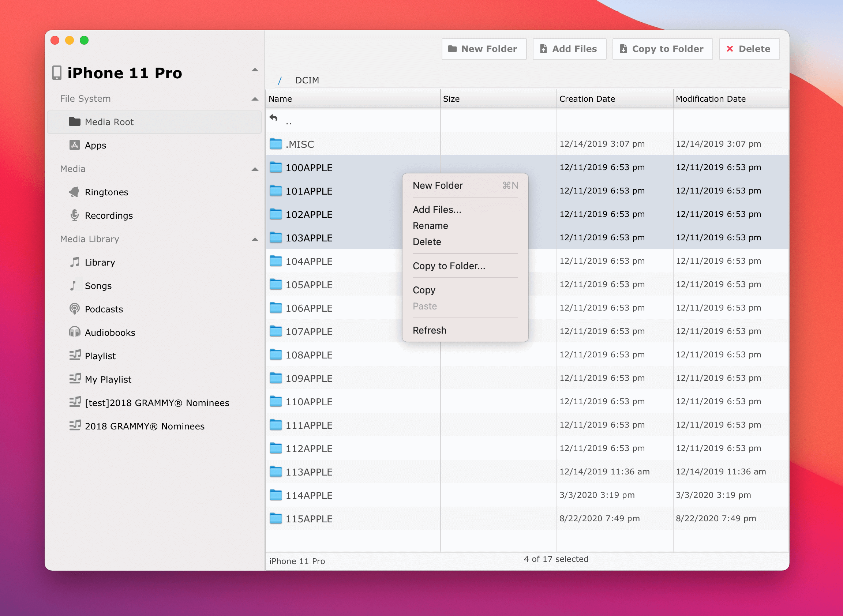Click the Audiobooks headphones icon
This screenshot has height=616, width=843.
(75, 332)
